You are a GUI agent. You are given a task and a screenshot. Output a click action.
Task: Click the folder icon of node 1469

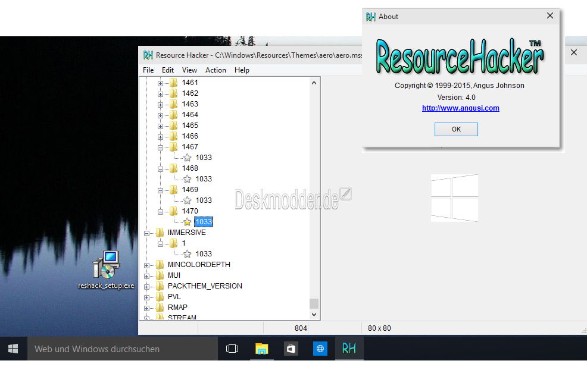[173, 190]
